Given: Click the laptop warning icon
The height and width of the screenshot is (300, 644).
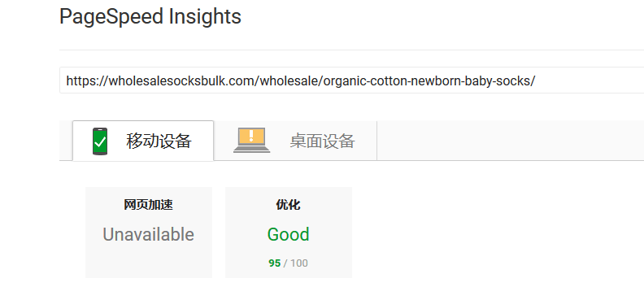Looking at the screenshot, I should [x=251, y=141].
